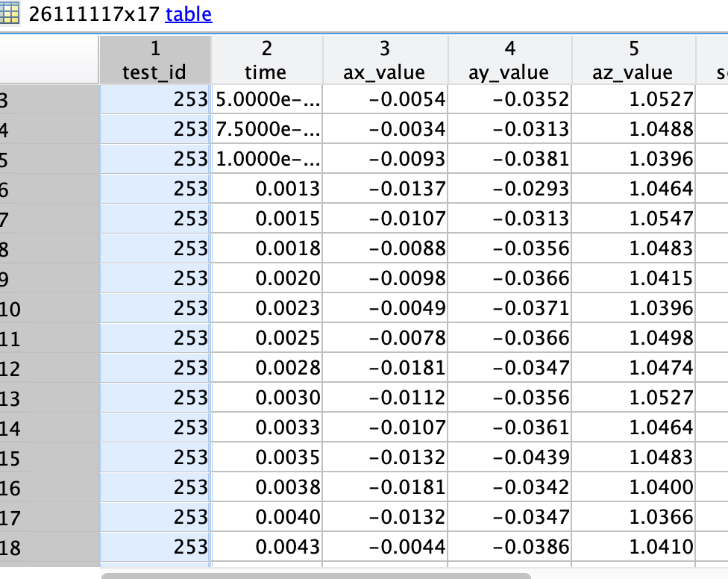Click time cell 0.0028
This screenshot has height=579, width=728.
(x=267, y=368)
